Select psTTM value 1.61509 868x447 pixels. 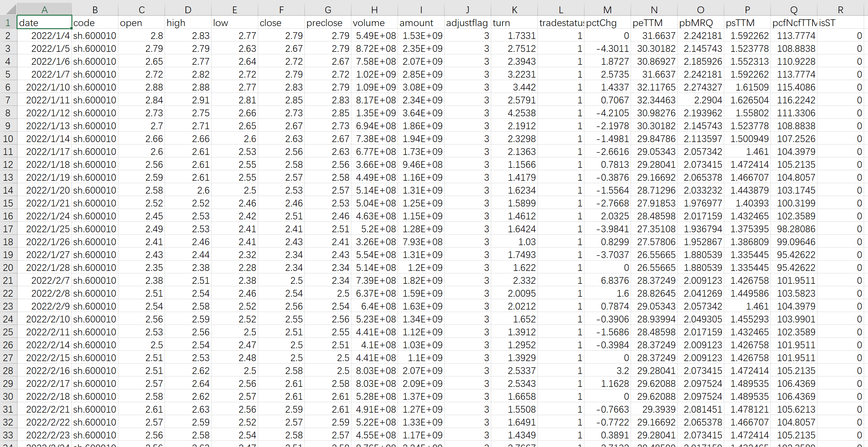[x=748, y=87]
